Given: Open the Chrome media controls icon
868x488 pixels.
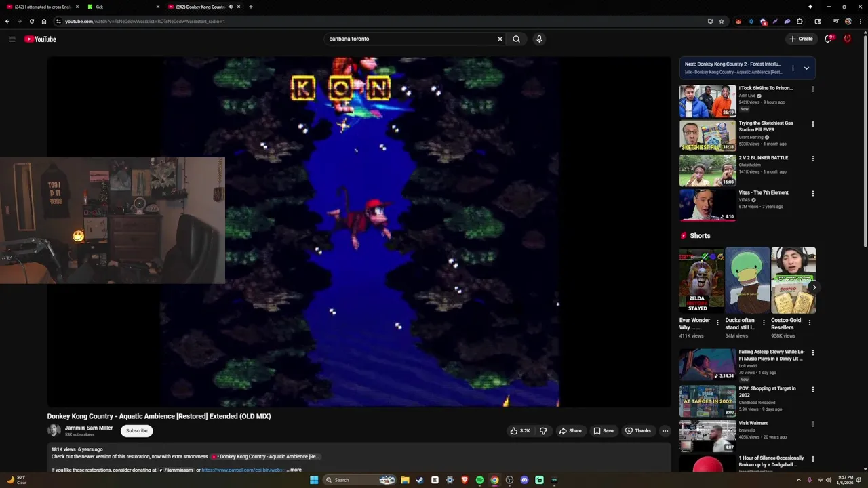Looking at the screenshot, I should click(836, 21).
